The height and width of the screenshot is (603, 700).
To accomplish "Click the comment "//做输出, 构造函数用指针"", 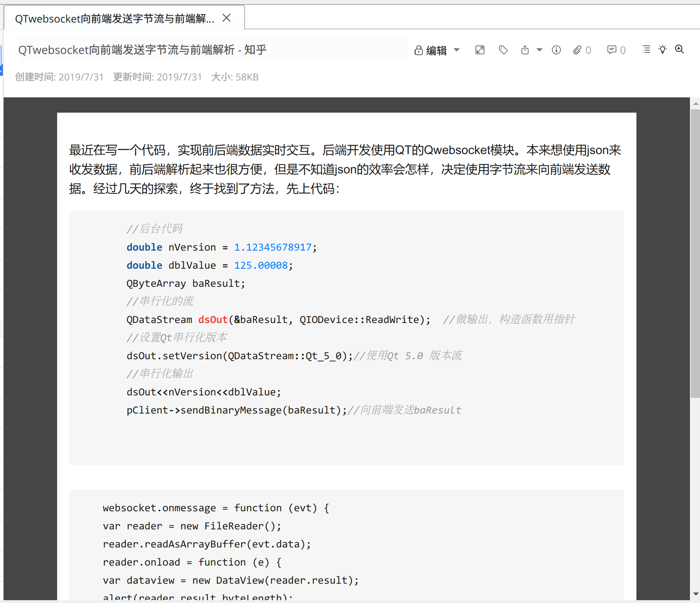I will (x=509, y=319).
